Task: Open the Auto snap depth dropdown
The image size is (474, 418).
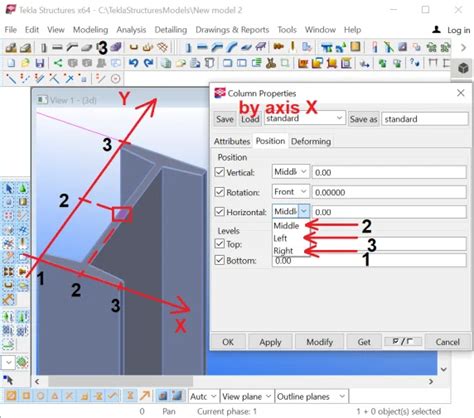Action: (x=204, y=396)
